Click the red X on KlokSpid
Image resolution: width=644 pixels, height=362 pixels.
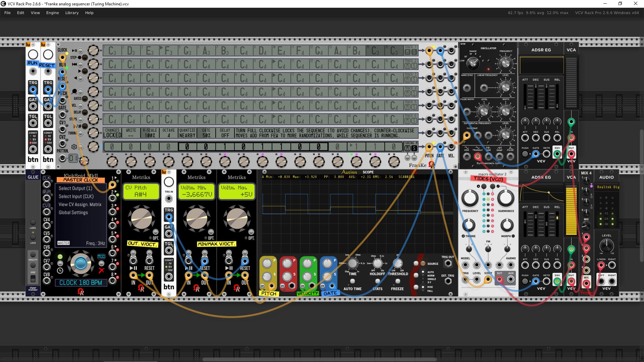101,270
